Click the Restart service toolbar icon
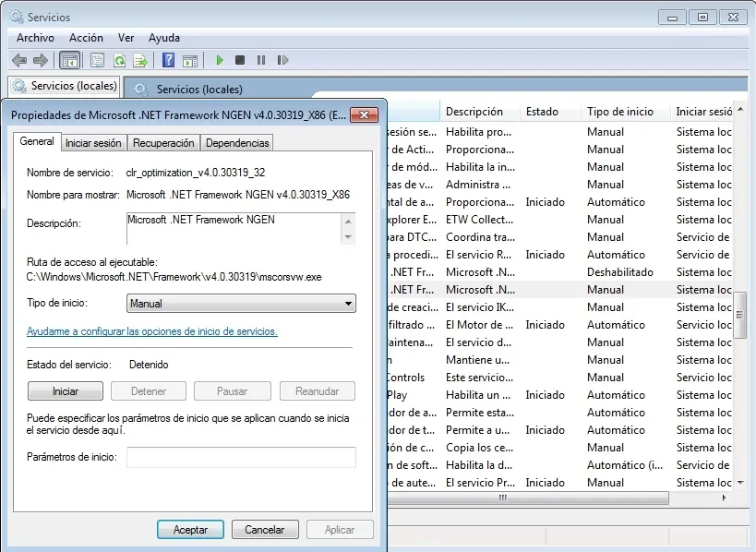756x552 pixels. (x=282, y=60)
